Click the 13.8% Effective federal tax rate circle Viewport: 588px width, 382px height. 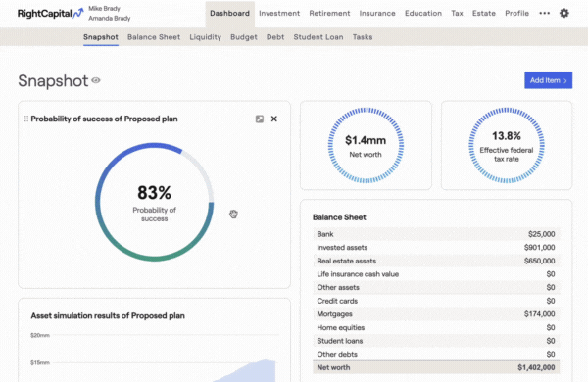(x=507, y=145)
